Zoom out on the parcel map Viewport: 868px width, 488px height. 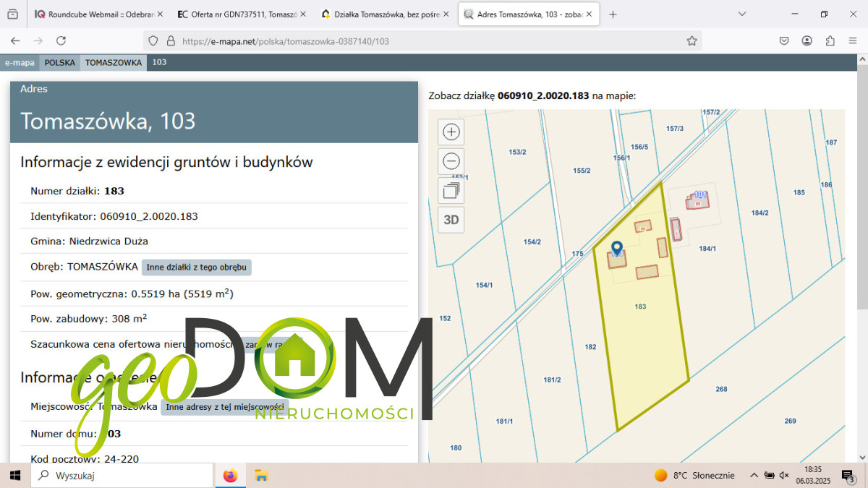click(451, 161)
